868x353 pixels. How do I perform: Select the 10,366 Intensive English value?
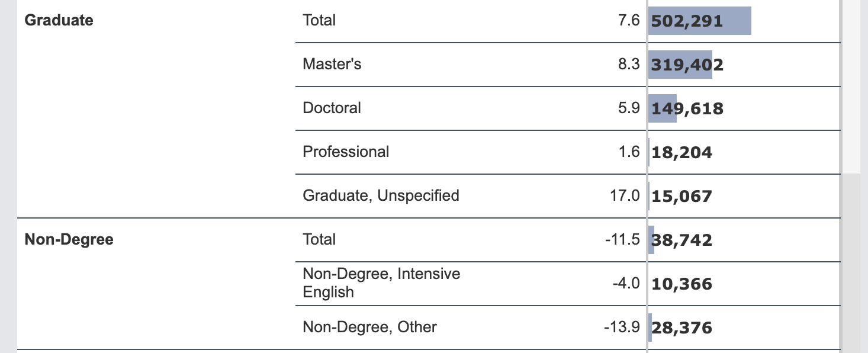pos(681,284)
